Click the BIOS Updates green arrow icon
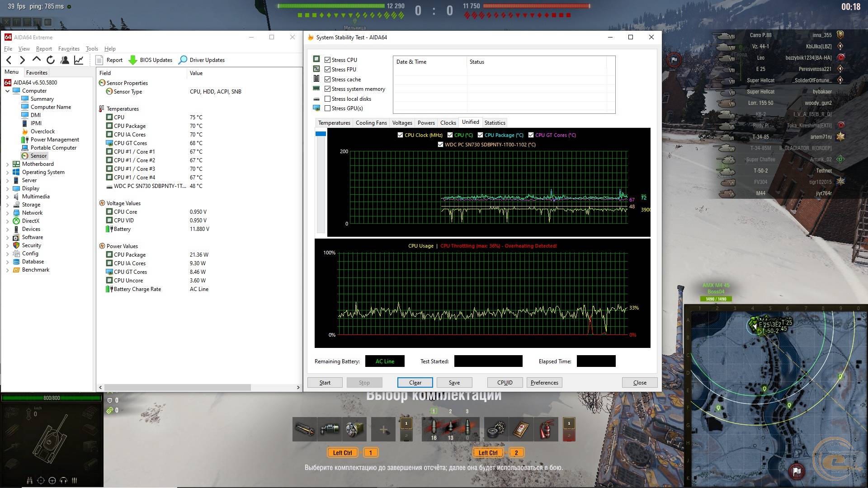The height and width of the screenshot is (488, 868). 133,60
